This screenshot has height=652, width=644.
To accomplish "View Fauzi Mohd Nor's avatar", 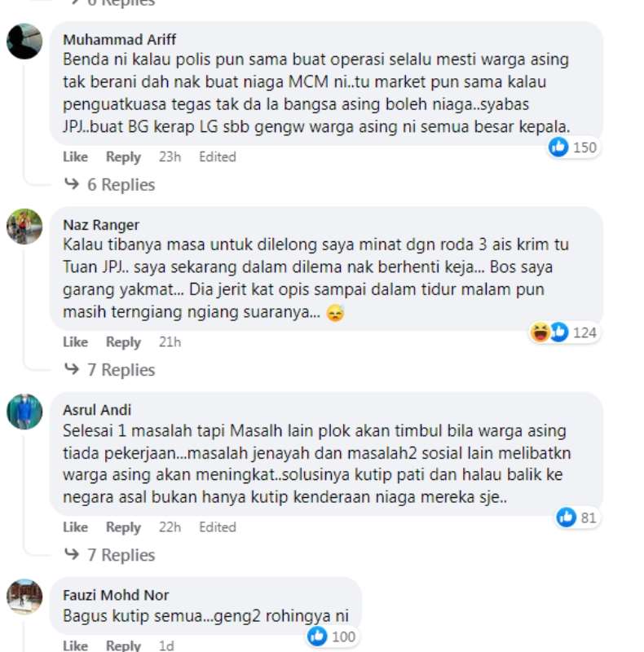I will pos(24,597).
